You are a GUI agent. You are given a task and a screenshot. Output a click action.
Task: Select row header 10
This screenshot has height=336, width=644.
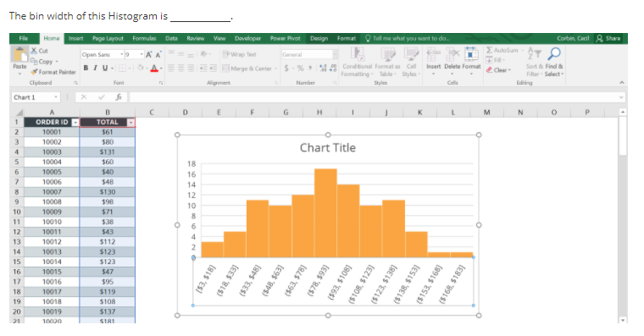point(17,212)
